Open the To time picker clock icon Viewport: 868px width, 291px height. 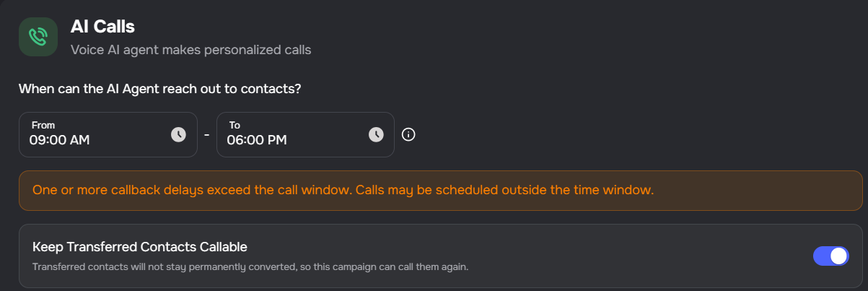point(376,134)
